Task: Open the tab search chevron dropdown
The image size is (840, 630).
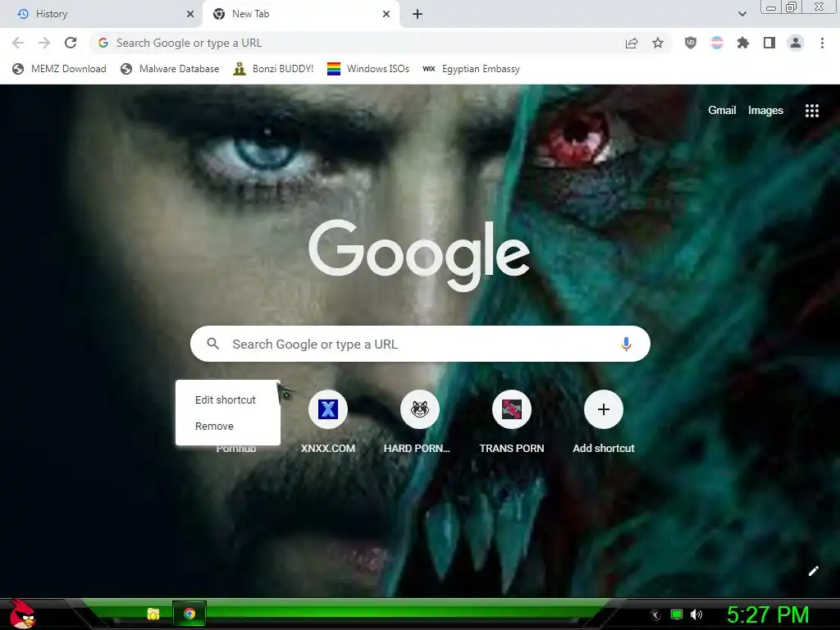Action: pyautogui.click(x=742, y=14)
